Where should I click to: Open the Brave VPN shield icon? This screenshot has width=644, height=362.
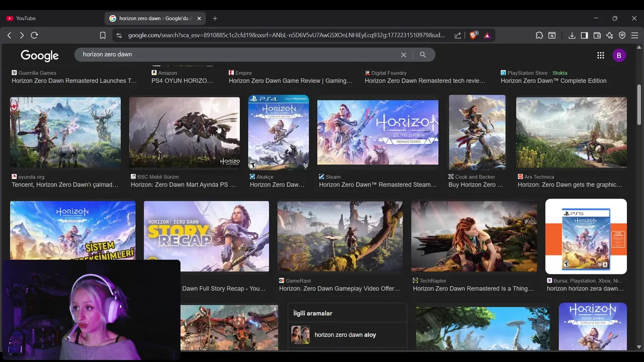(x=622, y=35)
